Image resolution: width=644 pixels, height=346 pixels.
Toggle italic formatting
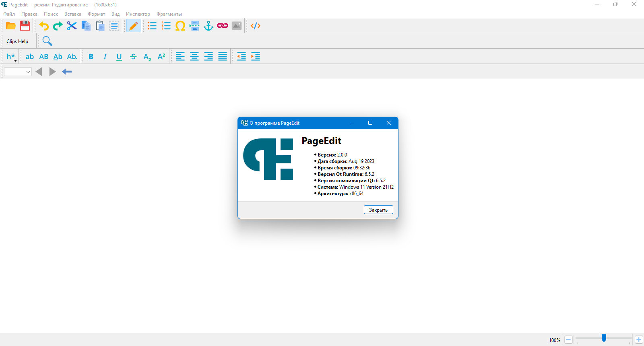click(105, 57)
